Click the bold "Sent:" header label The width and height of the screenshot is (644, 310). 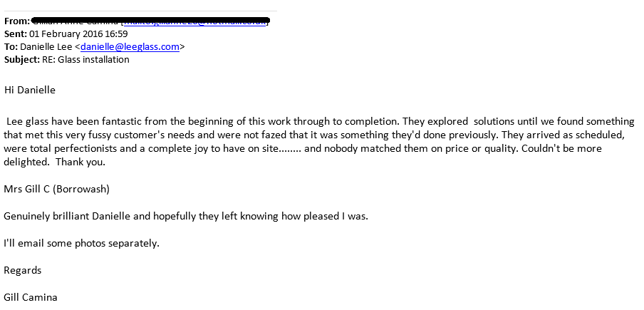[15, 34]
